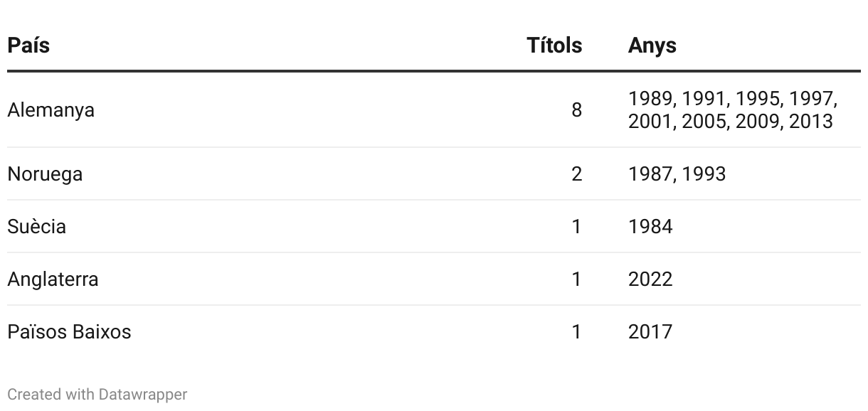Screen dimensions: 868x411
Task: Select the year 2022
Action: [x=650, y=279]
